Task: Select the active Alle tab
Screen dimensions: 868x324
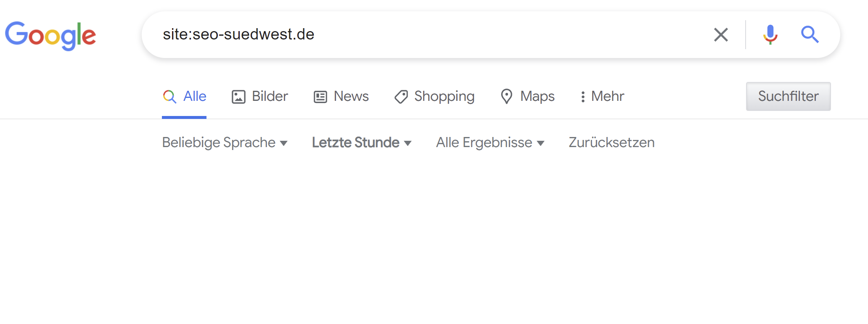Action: [194, 96]
